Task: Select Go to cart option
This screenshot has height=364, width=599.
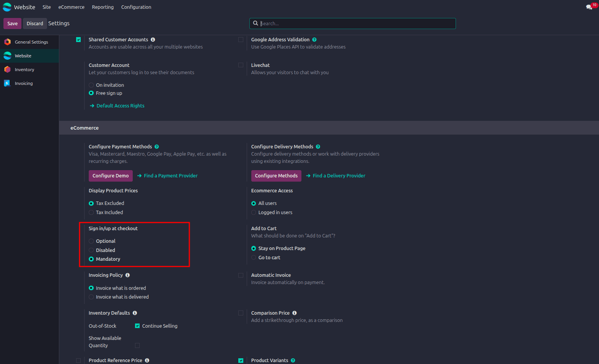Action: click(254, 257)
